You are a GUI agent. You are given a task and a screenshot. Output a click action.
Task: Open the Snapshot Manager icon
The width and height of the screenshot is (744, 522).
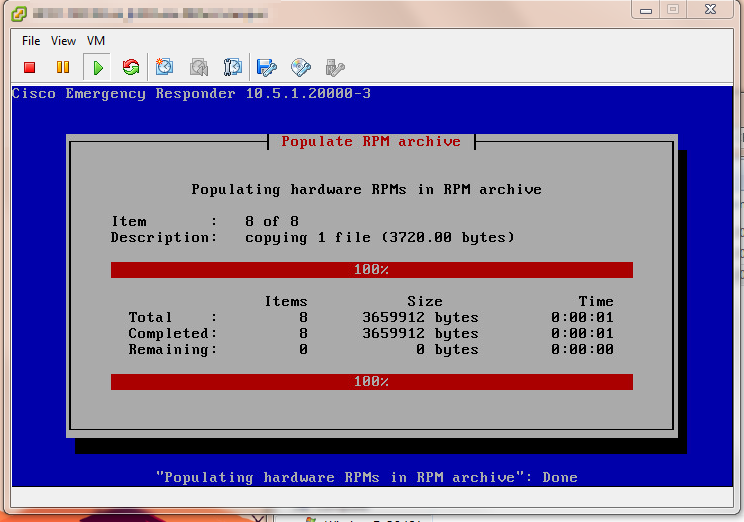(232, 67)
